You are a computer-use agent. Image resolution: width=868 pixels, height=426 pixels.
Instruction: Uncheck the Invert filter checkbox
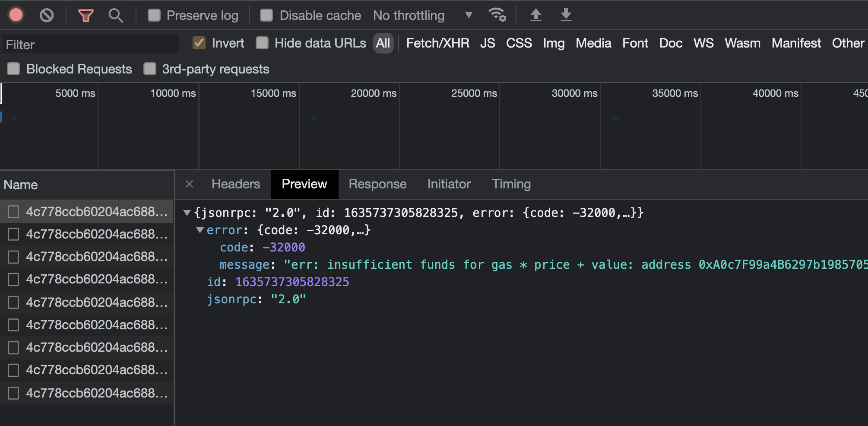[x=199, y=43]
